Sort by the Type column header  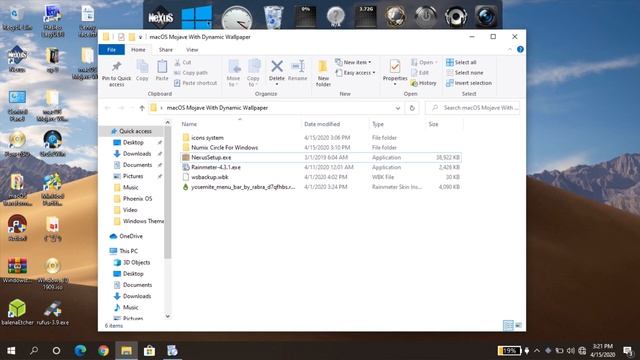pos(378,124)
